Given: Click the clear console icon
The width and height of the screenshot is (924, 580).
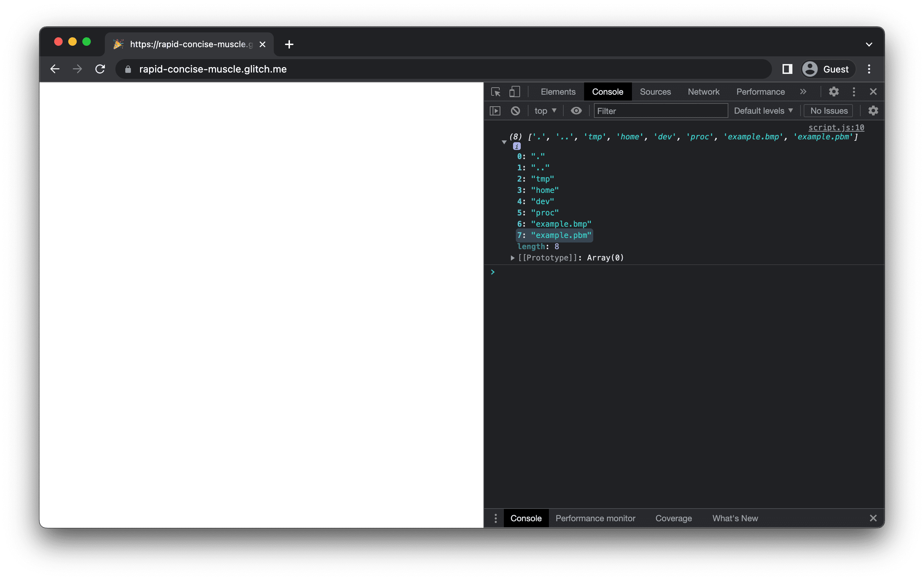Looking at the screenshot, I should (516, 110).
